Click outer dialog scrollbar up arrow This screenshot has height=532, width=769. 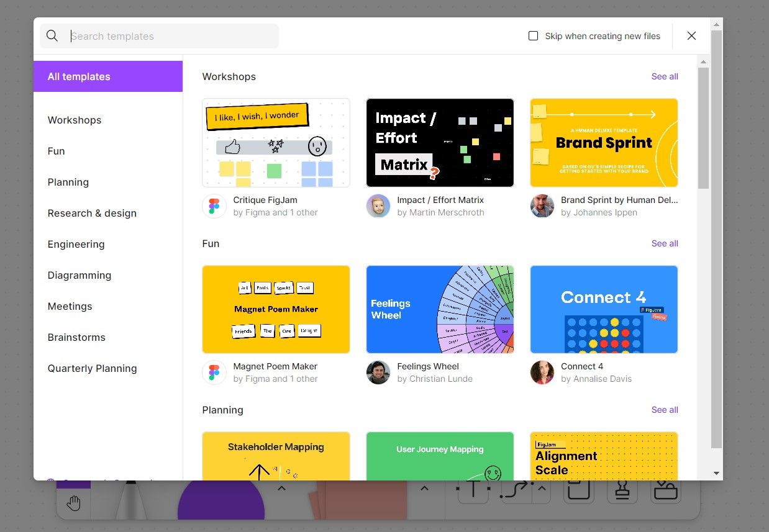click(716, 24)
